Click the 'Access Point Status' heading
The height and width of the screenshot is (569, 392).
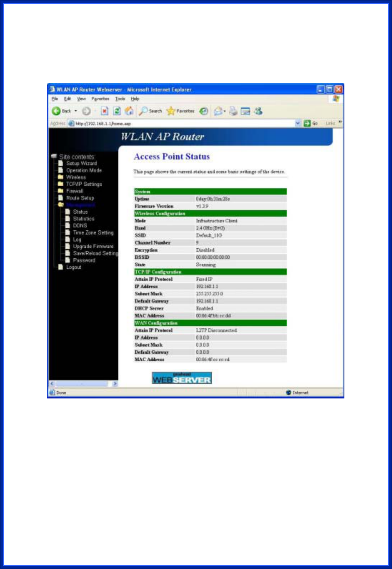click(172, 157)
